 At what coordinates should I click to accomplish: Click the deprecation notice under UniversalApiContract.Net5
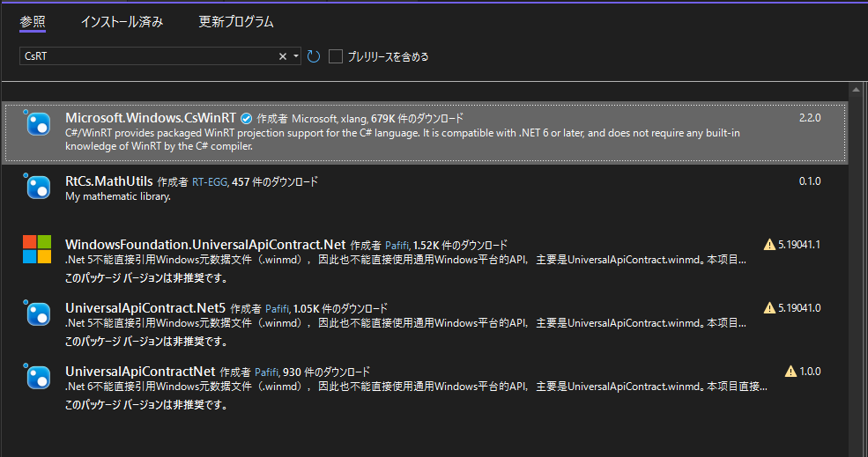click(146, 342)
